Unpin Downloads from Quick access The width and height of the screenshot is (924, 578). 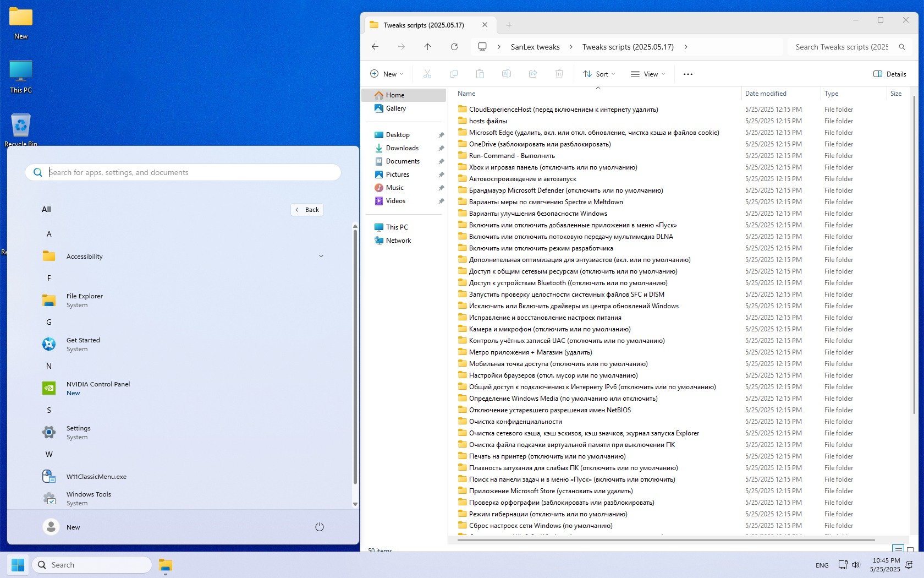tap(441, 148)
